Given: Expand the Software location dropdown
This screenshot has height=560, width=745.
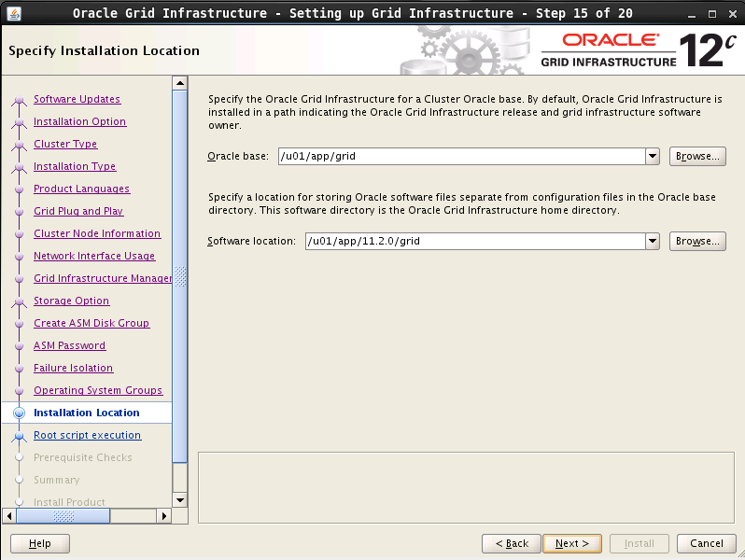Looking at the screenshot, I should pyautogui.click(x=654, y=242).
